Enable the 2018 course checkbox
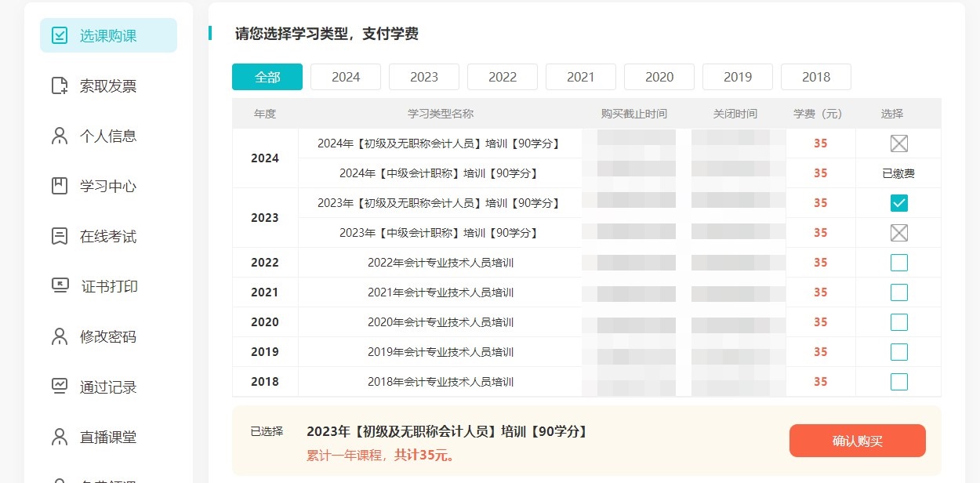The image size is (980, 483). (899, 382)
